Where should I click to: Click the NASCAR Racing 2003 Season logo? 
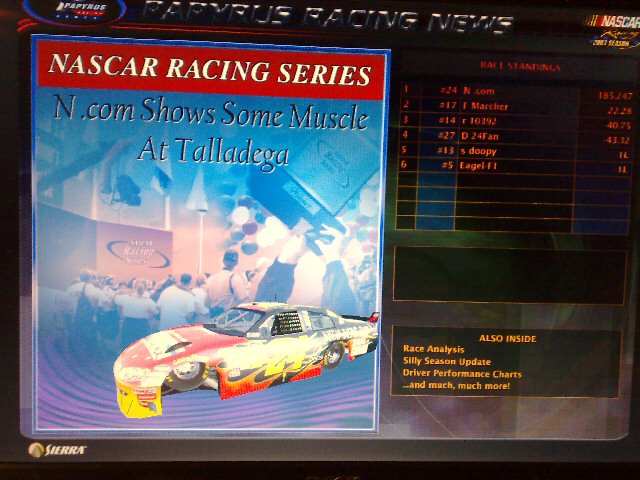pos(615,32)
